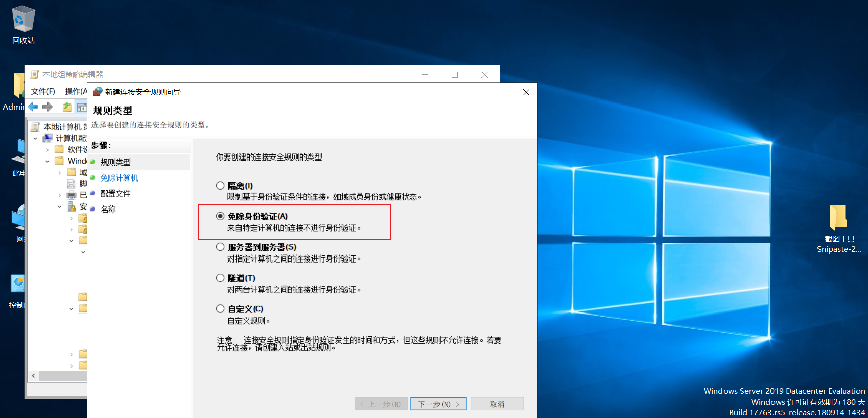Open the 文件(F) menu
Viewport: 868px width, 418px height.
(43, 91)
